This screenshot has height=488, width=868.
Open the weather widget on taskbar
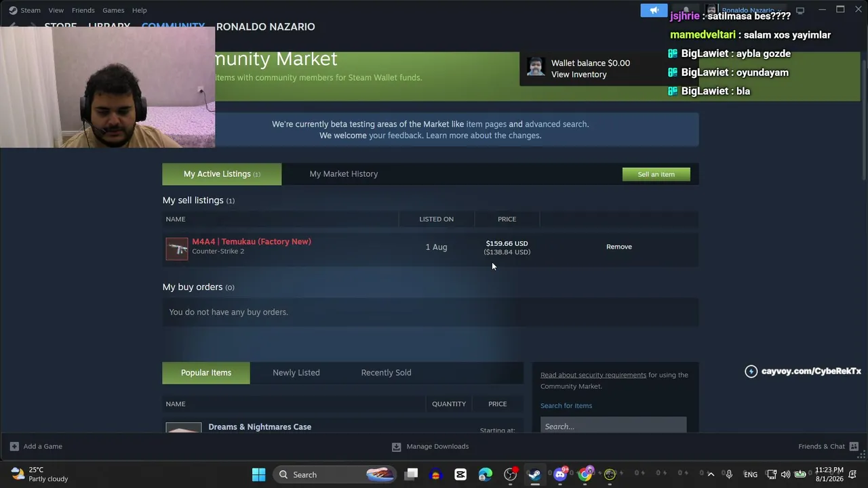point(39,474)
